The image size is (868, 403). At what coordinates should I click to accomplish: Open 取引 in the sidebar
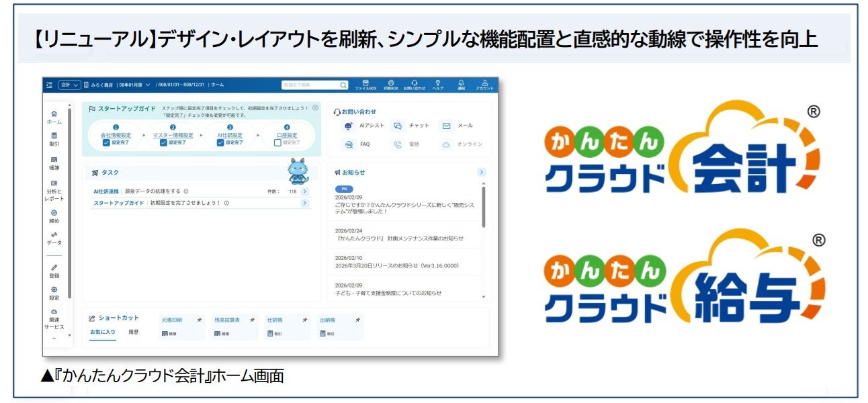54,139
